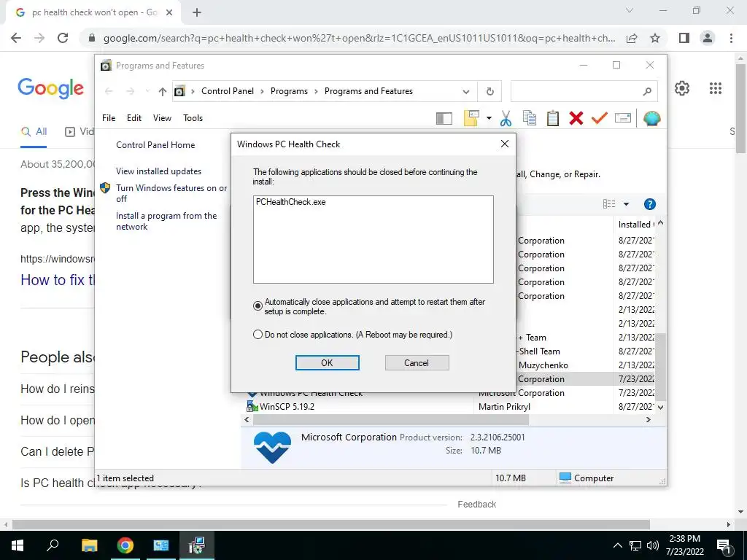Screen dimensions: 747x560
Task: Open the Google apps grid
Action: click(715, 88)
